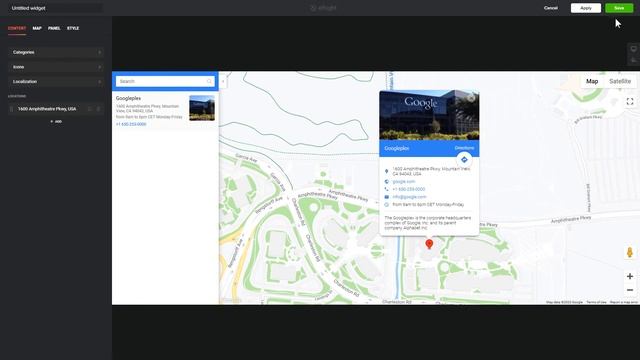Click Report a map error link
The width and height of the screenshot is (640, 360).
point(624,302)
